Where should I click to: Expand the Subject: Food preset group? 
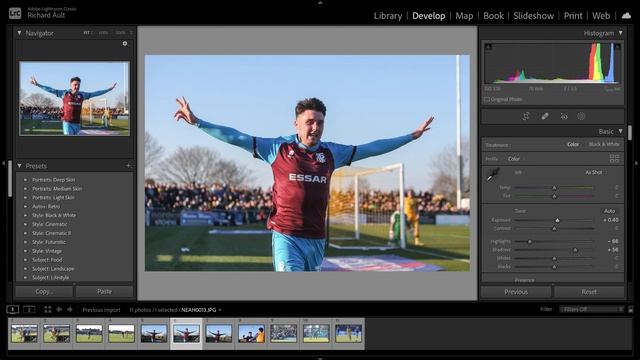(25, 260)
